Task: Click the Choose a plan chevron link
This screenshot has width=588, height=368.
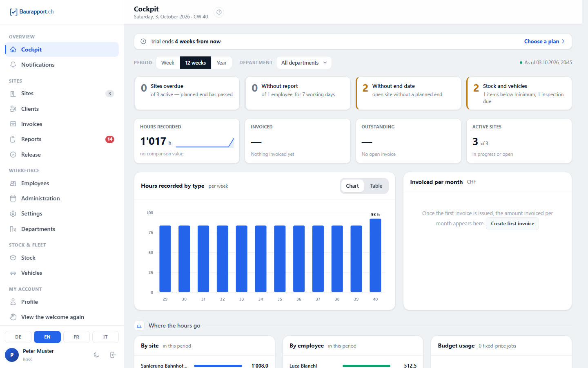Action: tap(544, 41)
